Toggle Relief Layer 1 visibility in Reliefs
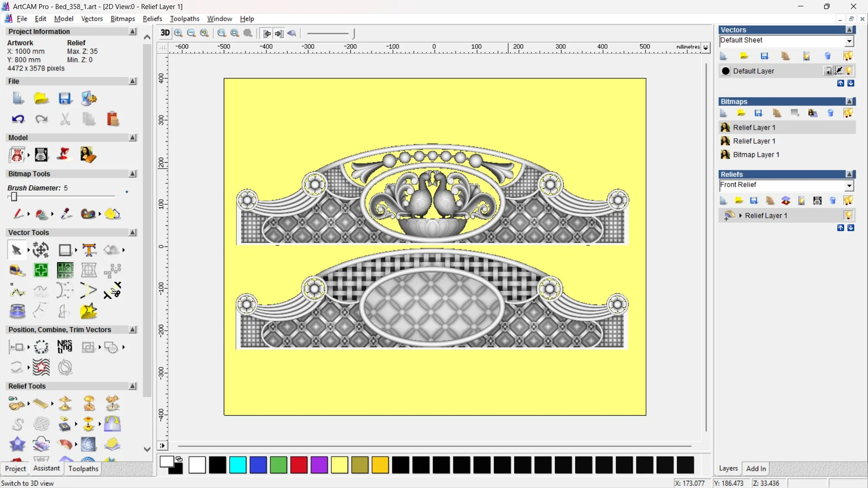 (x=849, y=216)
